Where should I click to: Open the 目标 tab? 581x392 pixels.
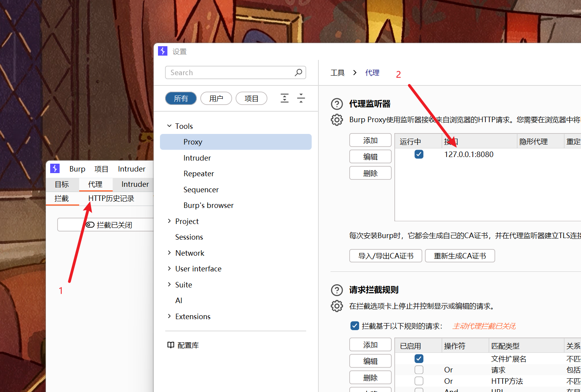click(62, 184)
